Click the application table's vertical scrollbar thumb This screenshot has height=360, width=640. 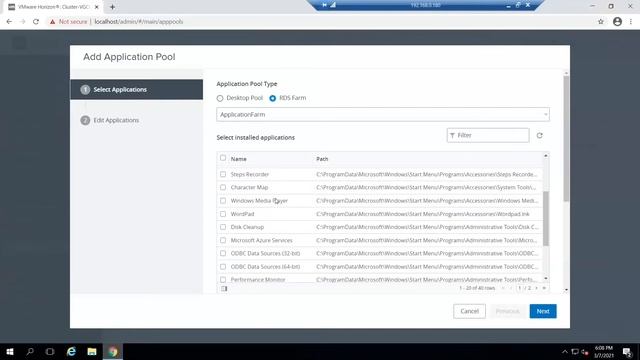tap(546, 218)
